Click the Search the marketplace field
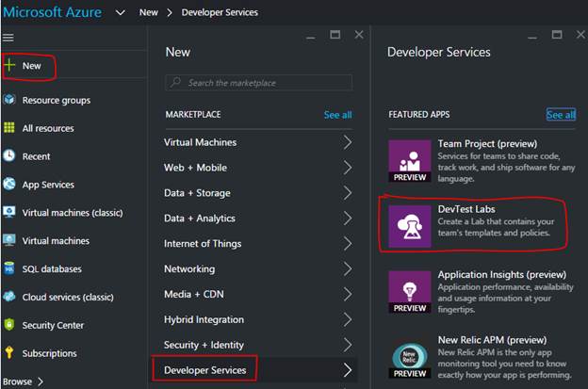This screenshot has width=588, height=389. [261, 83]
